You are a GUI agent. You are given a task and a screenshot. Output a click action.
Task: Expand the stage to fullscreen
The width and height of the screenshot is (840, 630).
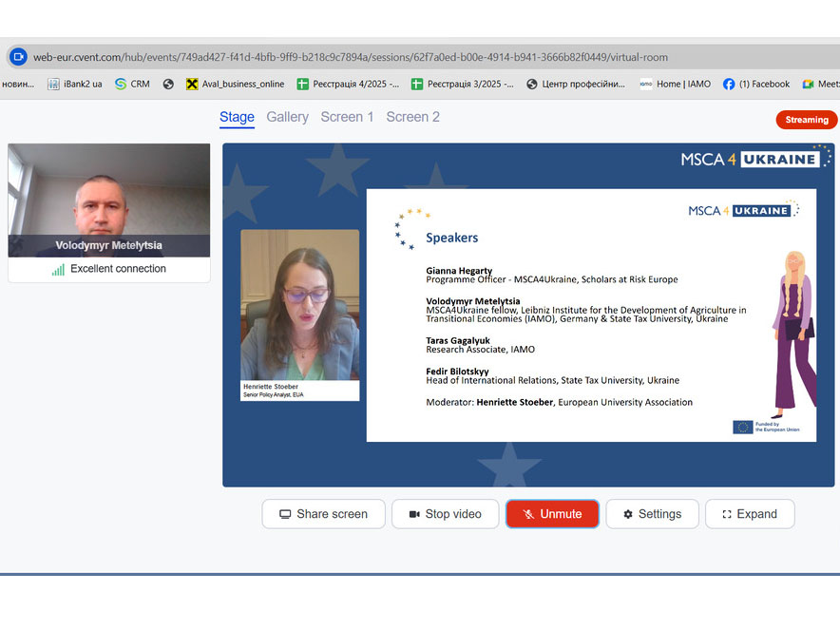pyautogui.click(x=749, y=514)
